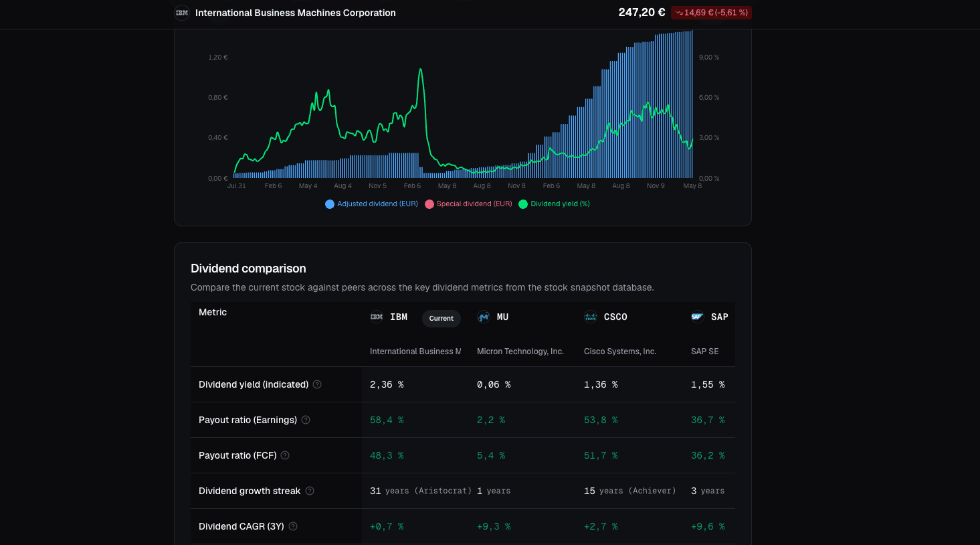
Task: Click the red price change badge
Action: pyautogui.click(x=711, y=13)
